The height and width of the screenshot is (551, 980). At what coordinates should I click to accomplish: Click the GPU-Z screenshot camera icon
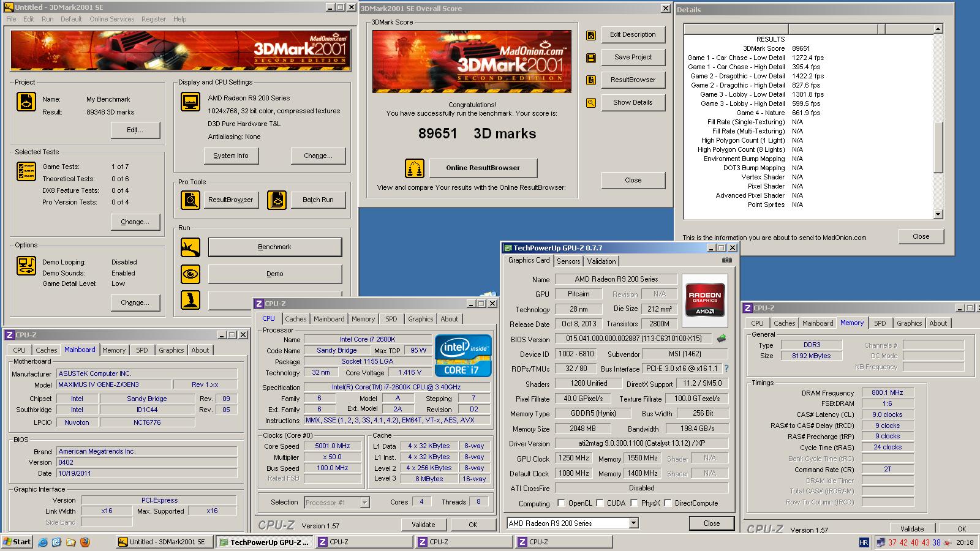pos(726,260)
